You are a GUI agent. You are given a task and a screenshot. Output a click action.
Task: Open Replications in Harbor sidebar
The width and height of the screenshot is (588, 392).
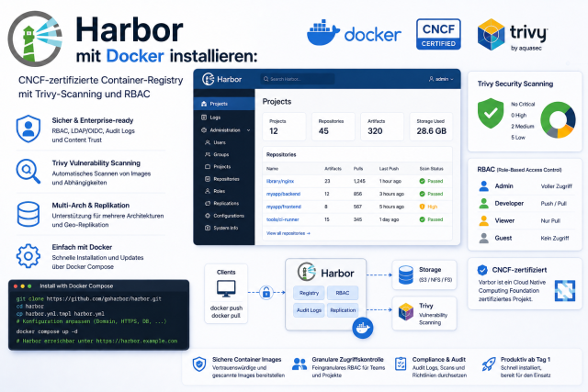coord(224,203)
